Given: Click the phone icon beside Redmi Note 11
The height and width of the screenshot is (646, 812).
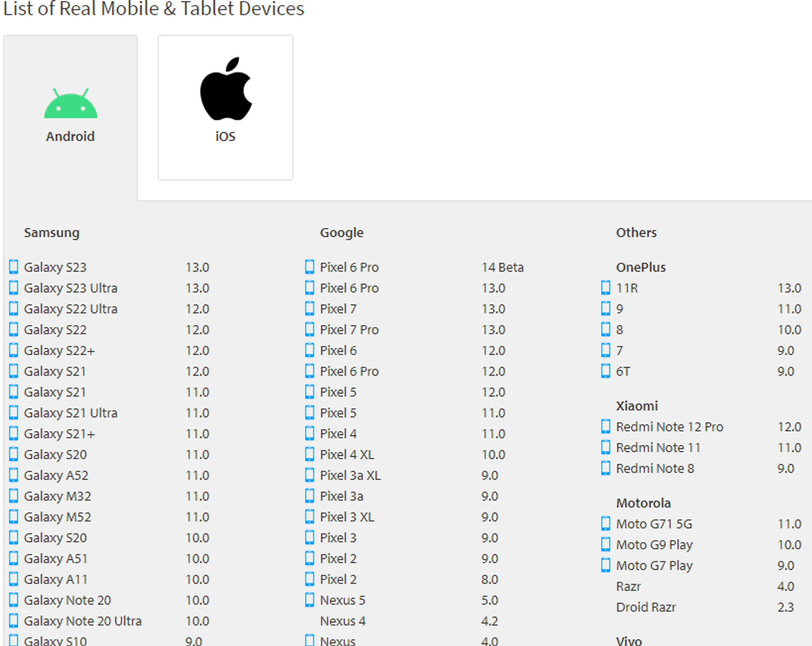Looking at the screenshot, I should tap(605, 447).
